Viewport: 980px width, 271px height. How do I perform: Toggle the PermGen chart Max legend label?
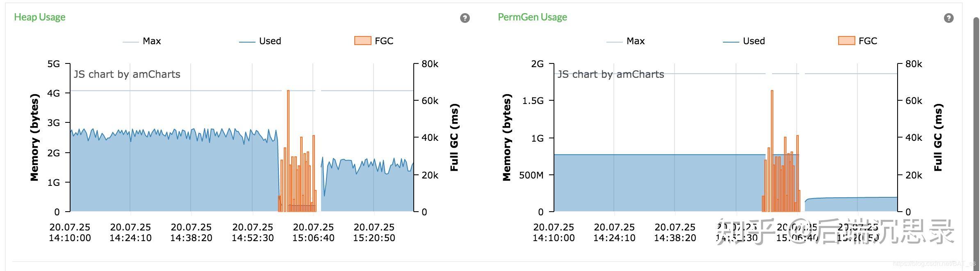(636, 41)
